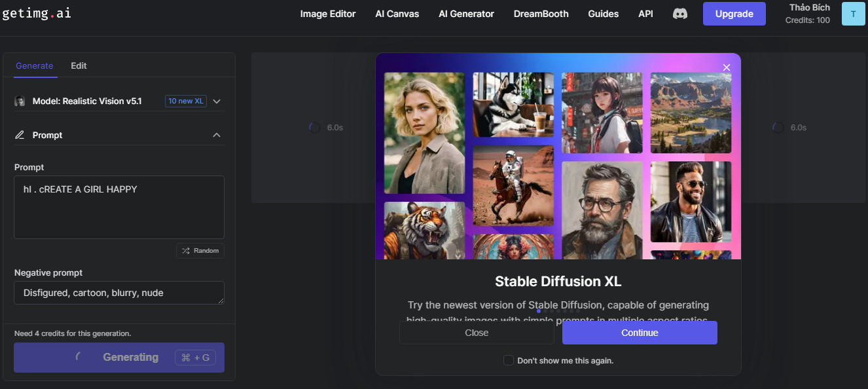The width and height of the screenshot is (868, 389).
Task: Click the pencil icon next to Prompt heading
Action: (20, 135)
